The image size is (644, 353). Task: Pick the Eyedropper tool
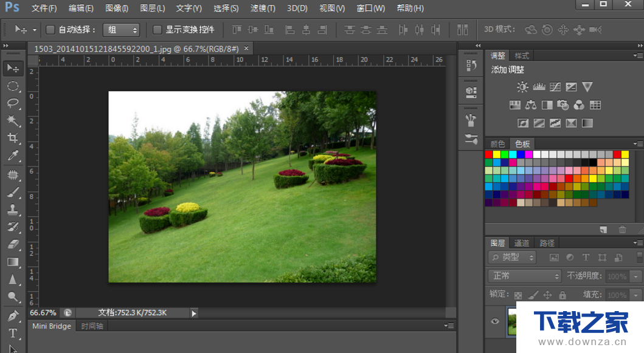[13, 156]
